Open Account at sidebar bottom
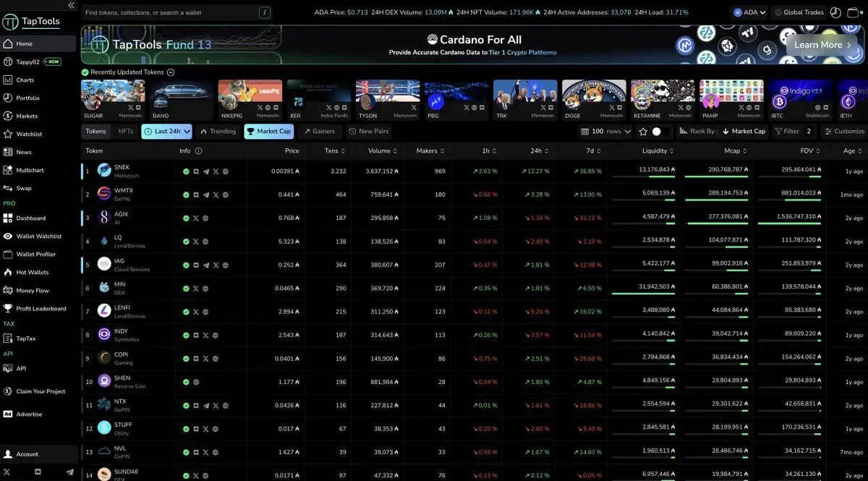The width and height of the screenshot is (868, 481). (x=38, y=454)
